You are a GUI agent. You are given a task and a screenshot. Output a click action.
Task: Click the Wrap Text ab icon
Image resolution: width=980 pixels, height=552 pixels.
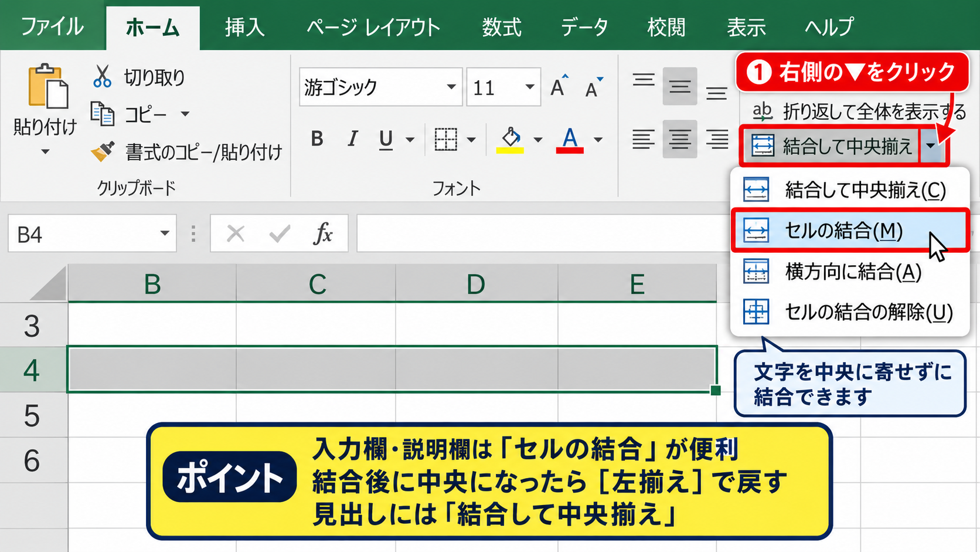pyautogui.click(x=762, y=110)
